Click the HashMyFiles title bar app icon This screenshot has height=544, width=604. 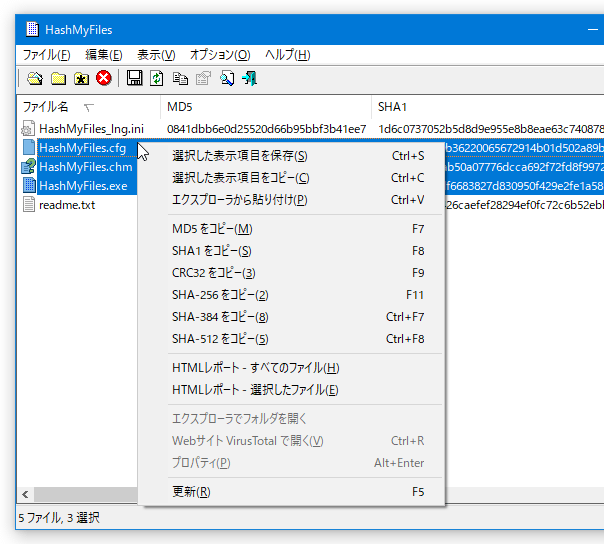tap(32, 30)
